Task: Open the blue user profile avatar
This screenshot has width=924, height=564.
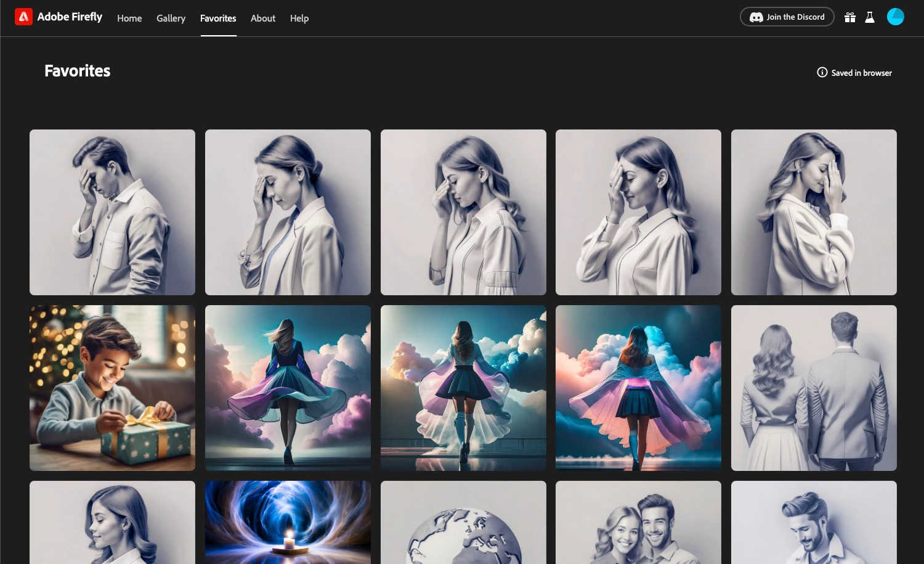Action: [x=896, y=17]
